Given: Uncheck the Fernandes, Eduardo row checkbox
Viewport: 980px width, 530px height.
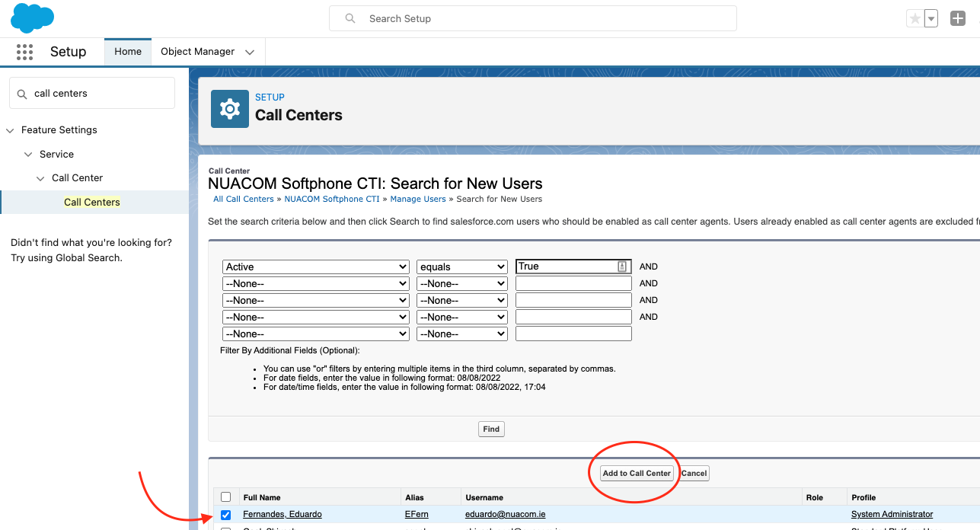Looking at the screenshot, I should tap(225, 515).
